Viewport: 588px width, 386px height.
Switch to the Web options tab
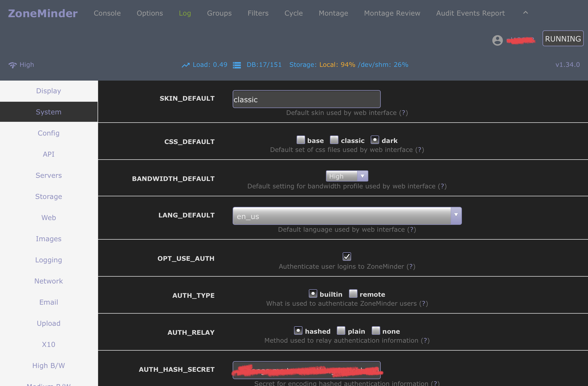point(49,218)
